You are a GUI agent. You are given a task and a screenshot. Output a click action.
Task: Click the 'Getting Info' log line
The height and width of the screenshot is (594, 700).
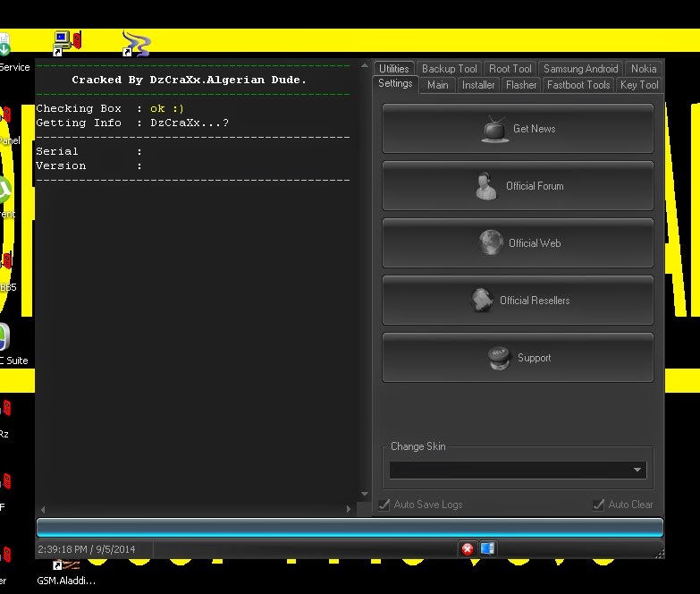coord(132,123)
